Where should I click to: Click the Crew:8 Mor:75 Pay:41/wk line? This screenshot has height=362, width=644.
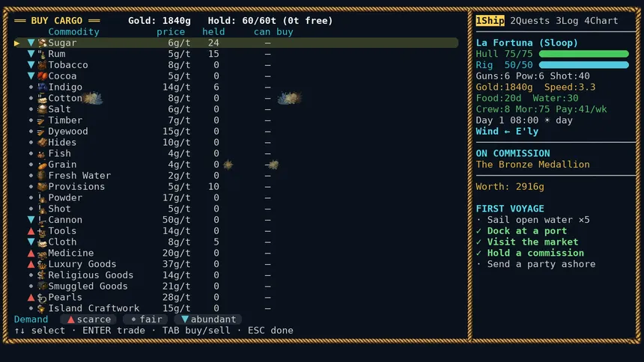(x=541, y=109)
